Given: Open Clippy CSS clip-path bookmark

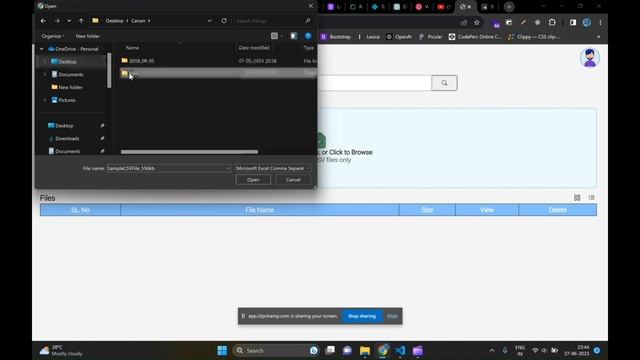Looking at the screenshot, I should (534, 37).
